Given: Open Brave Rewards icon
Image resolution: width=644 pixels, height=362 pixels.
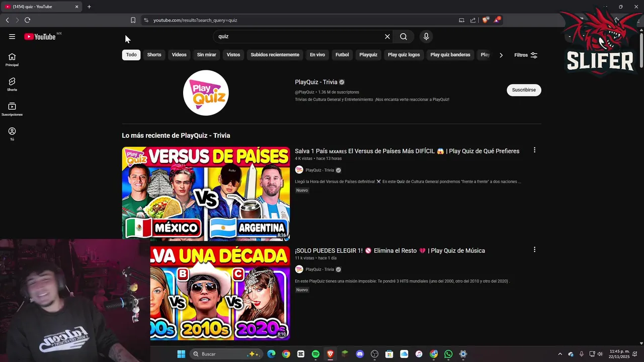Looking at the screenshot, I should pyautogui.click(x=497, y=20).
